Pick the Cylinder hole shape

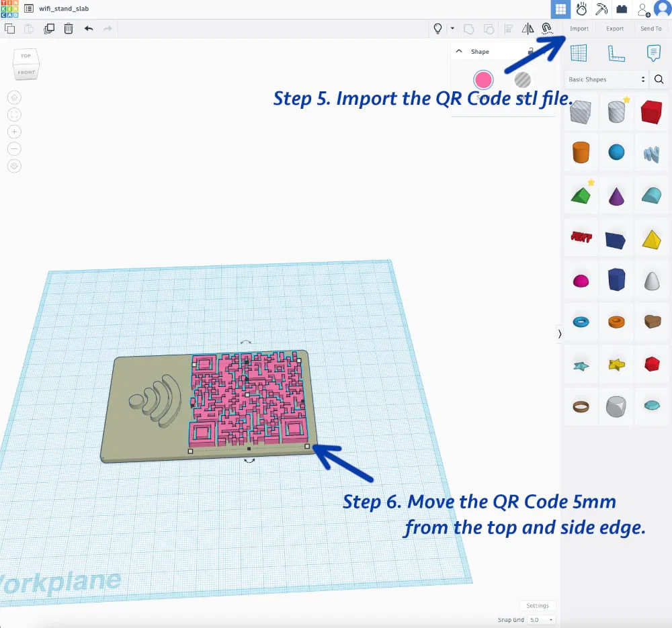pyautogui.click(x=616, y=111)
